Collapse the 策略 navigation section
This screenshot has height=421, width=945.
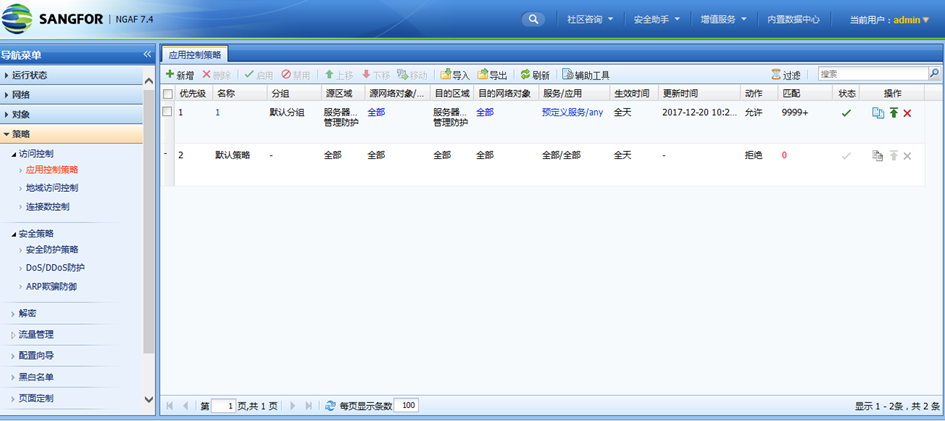(x=71, y=134)
